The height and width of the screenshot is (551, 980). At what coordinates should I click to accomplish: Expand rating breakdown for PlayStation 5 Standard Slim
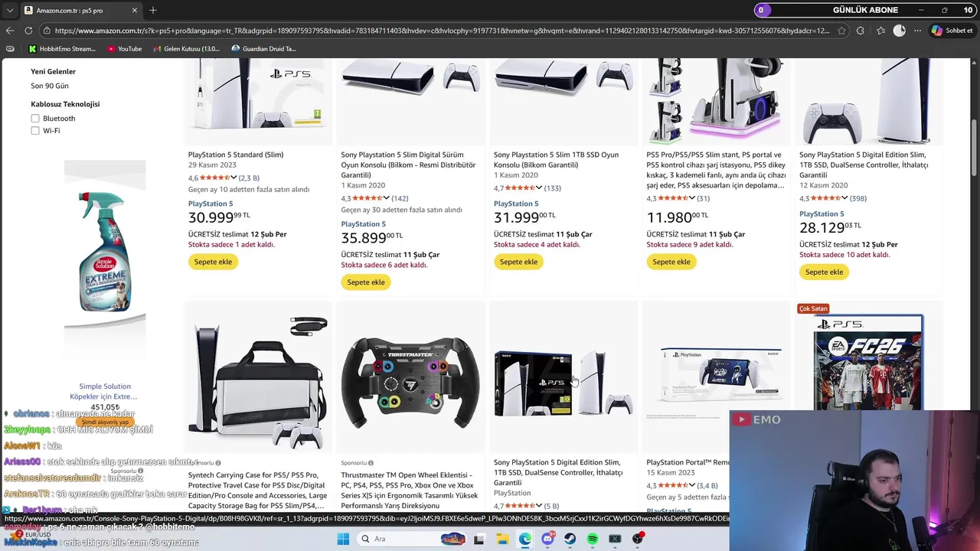coord(234,178)
